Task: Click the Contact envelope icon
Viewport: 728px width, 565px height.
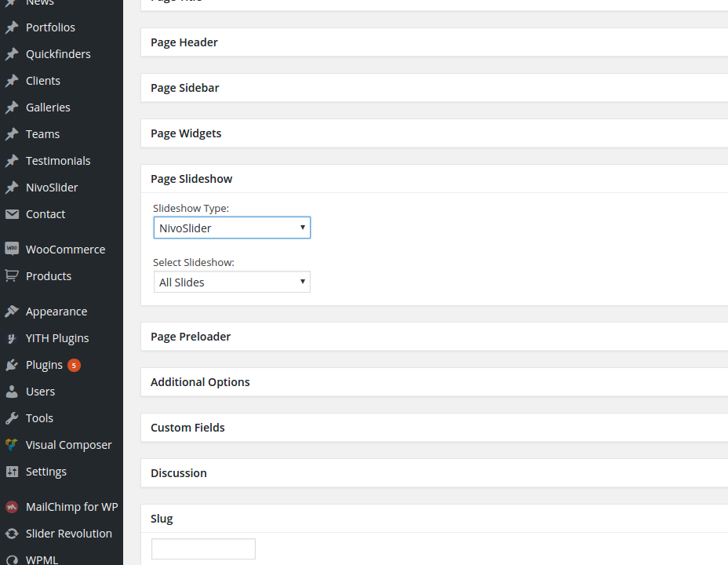Action: [x=12, y=214]
